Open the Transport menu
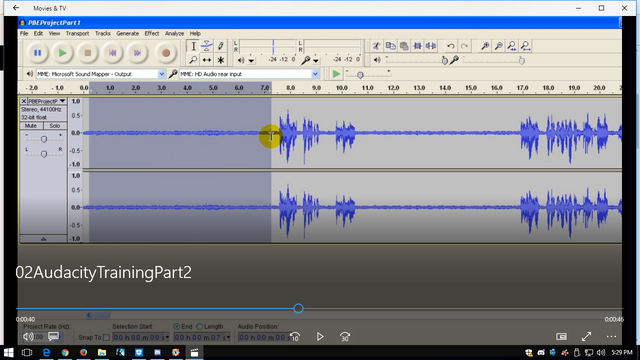Image resolution: width=640 pixels, height=360 pixels. click(x=77, y=33)
